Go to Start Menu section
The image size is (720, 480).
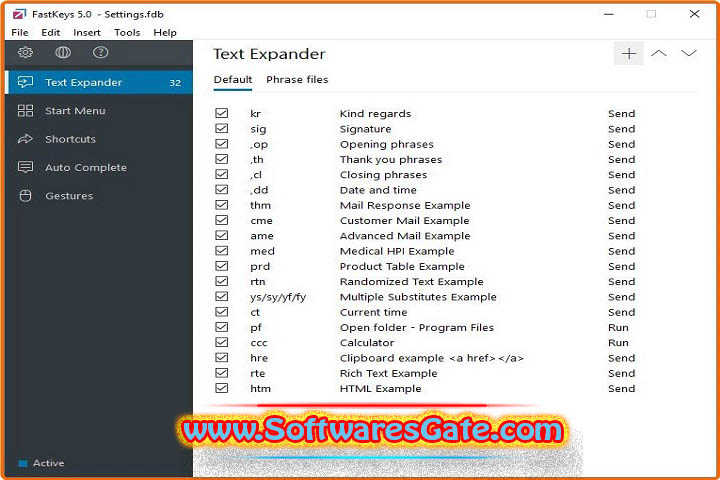click(99, 111)
